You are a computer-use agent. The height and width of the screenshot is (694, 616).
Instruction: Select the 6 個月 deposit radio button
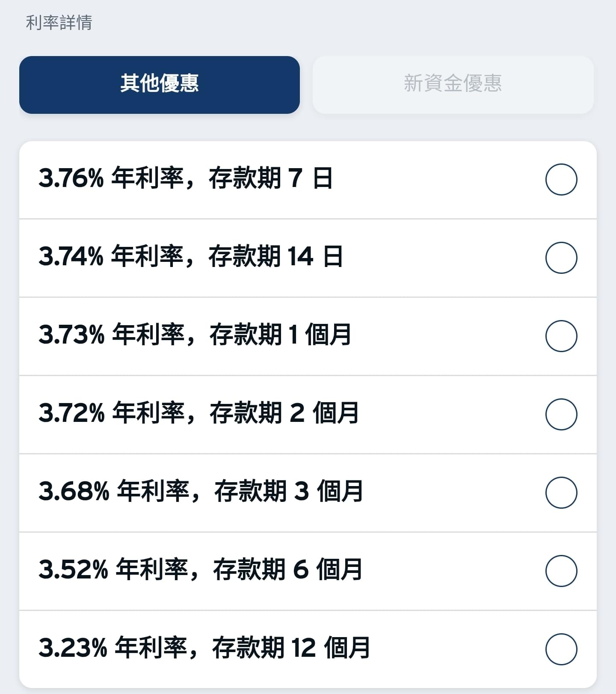pos(561,571)
